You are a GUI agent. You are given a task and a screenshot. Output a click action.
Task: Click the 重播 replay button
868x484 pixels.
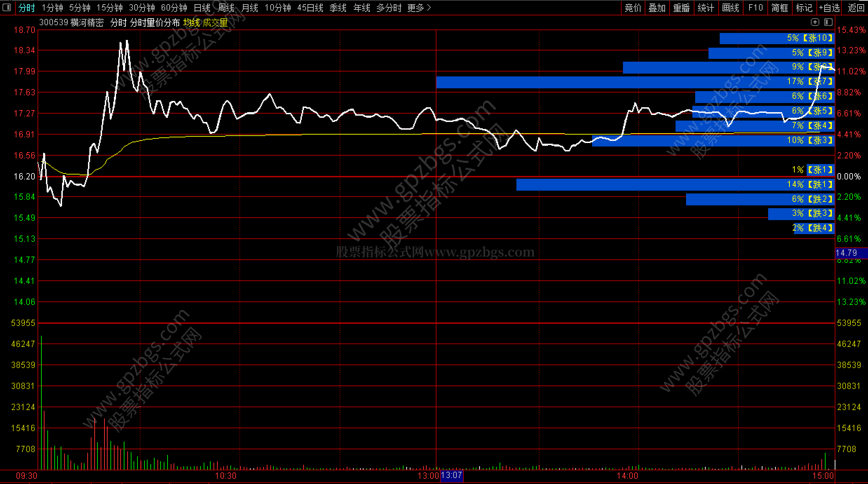point(681,8)
